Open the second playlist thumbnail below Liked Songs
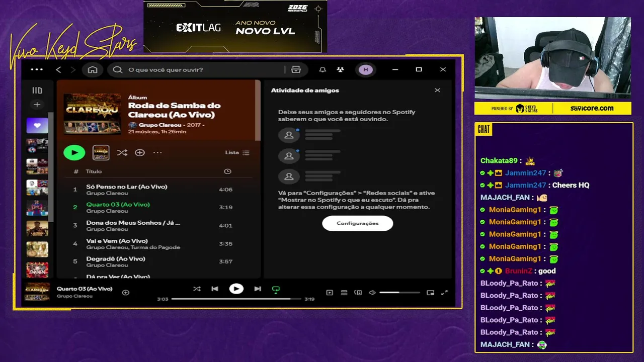 click(x=37, y=166)
